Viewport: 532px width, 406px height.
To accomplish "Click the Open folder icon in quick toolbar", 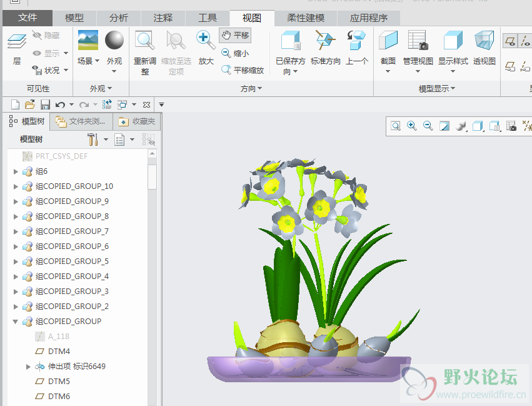I will click(x=30, y=104).
